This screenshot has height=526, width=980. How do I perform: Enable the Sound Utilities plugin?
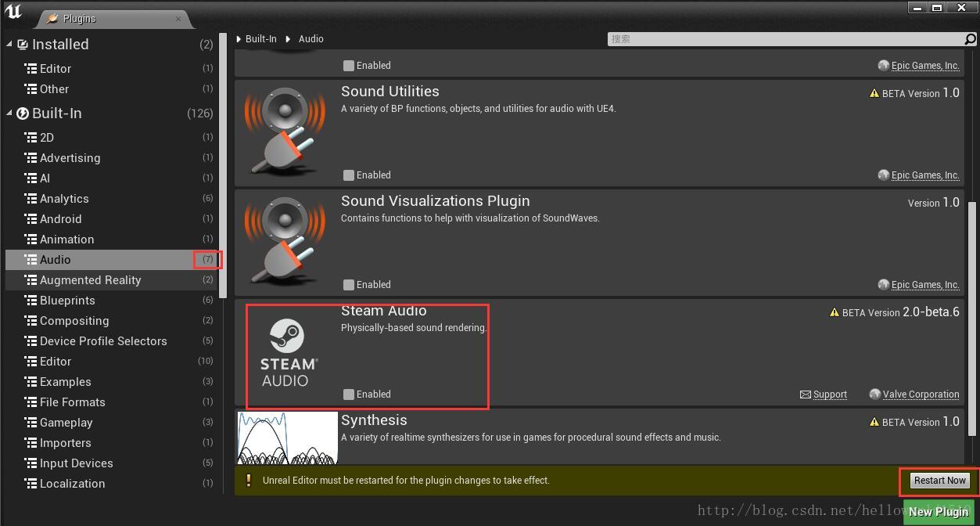coord(349,175)
